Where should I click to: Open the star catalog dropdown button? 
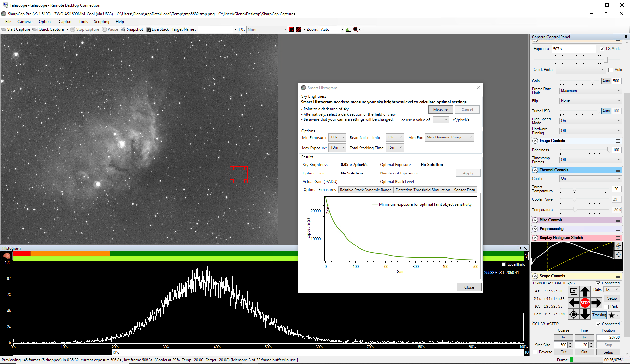coord(614,315)
